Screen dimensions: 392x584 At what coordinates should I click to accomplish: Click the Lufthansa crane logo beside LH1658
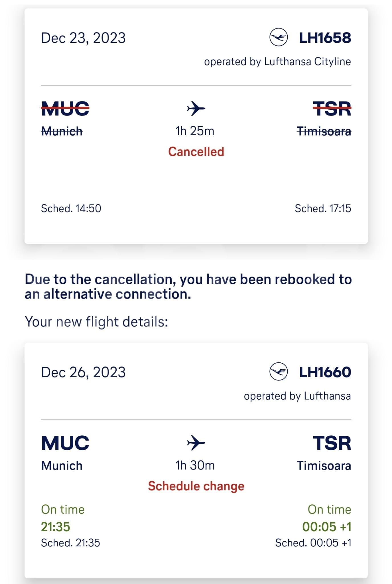[x=279, y=37]
